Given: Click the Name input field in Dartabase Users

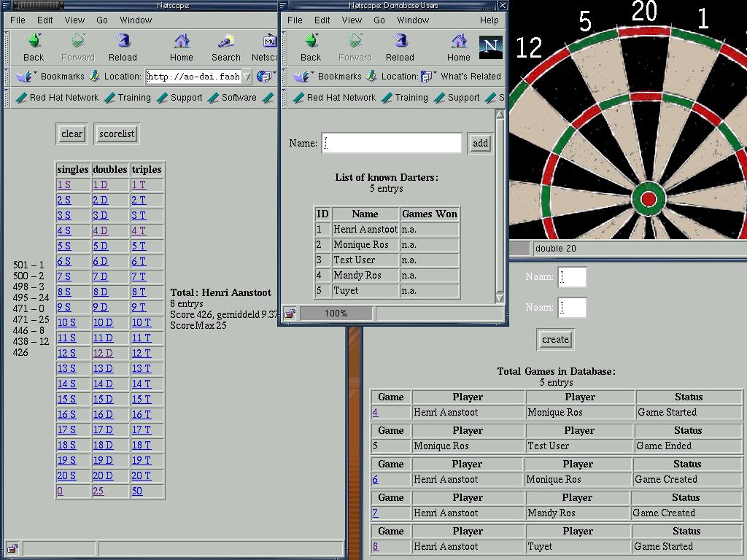Looking at the screenshot, I should coord(392,143).
